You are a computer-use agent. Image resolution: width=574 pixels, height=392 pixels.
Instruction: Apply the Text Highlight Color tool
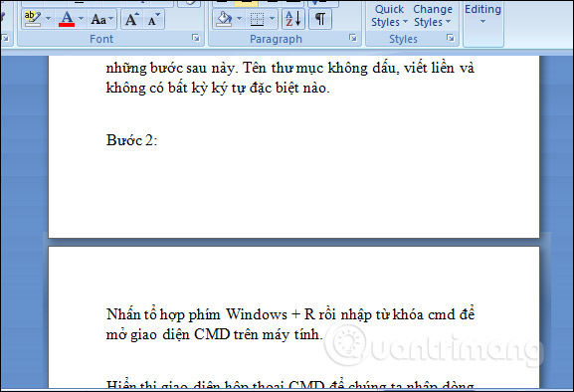[x=32, y=19]
